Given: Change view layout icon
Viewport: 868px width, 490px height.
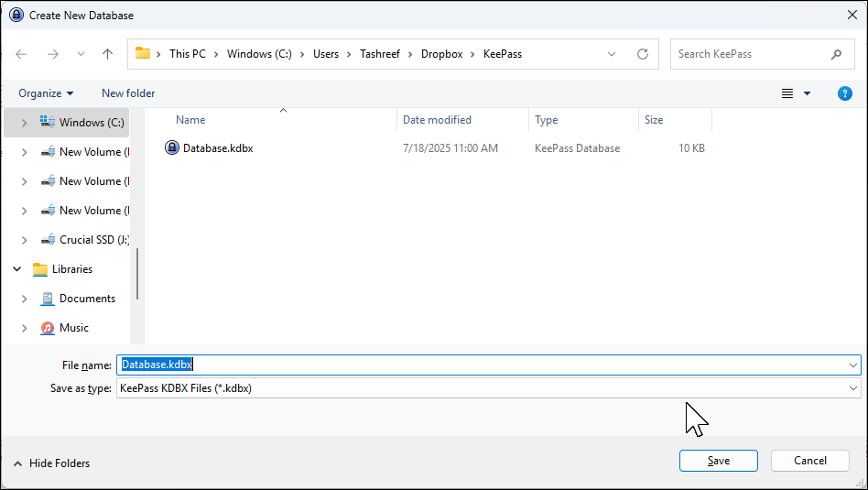Looking at the screenshot, I should click(787, 93).
